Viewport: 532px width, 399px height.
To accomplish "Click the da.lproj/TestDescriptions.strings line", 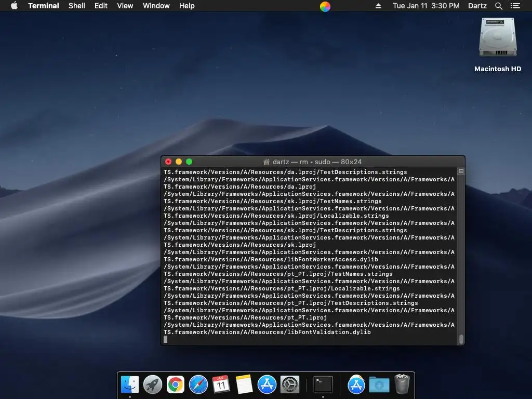I will [x=285, y=172].
